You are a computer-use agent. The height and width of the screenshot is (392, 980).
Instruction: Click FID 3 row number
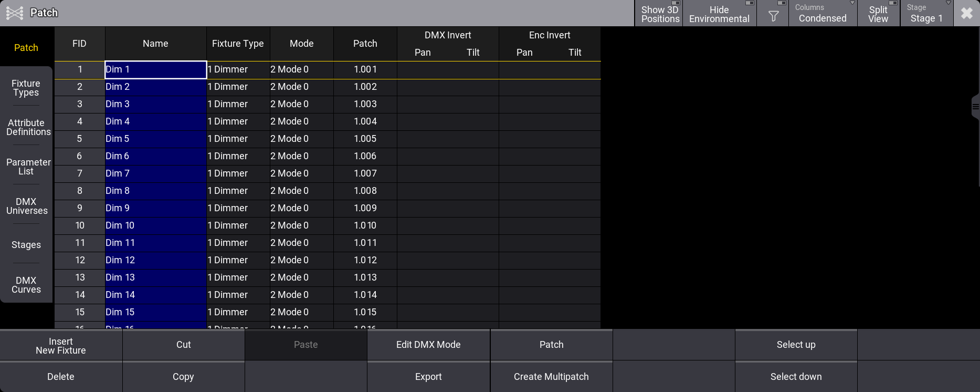click(80, 104)
